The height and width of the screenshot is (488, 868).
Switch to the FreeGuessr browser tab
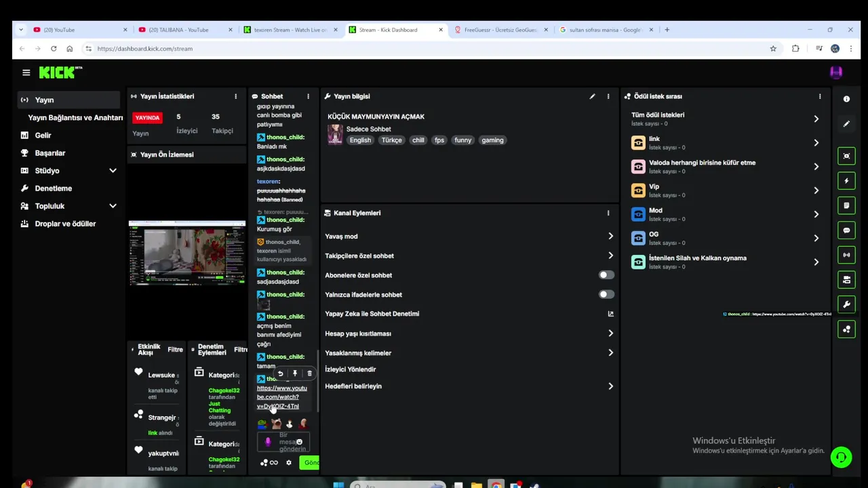click(500, 30)
